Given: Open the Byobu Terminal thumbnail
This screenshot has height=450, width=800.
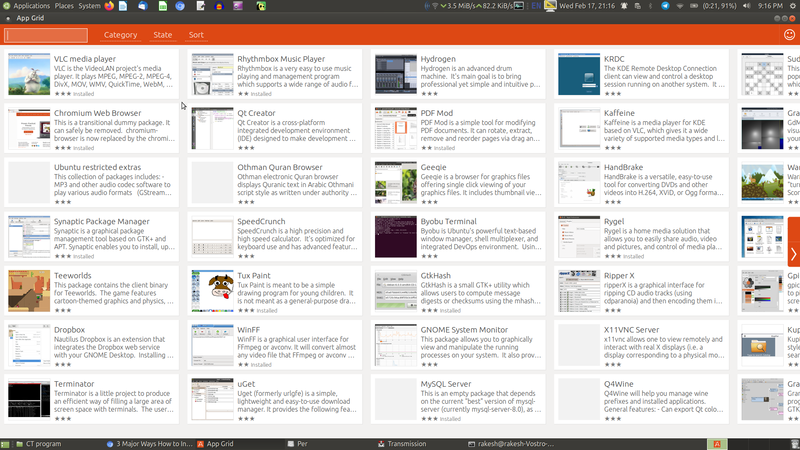Looking at the screenshot, I should point(395,236).
